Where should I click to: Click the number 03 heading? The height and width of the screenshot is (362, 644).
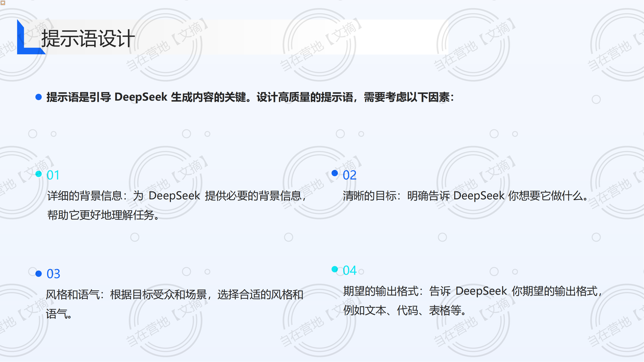tap(53, 274)
